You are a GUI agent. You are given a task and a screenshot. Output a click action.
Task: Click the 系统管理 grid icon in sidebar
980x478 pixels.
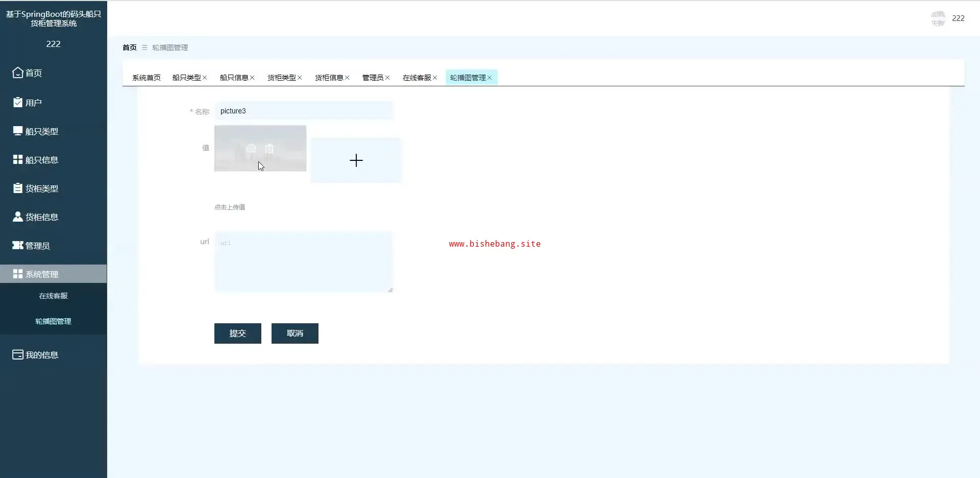(18, 274)
